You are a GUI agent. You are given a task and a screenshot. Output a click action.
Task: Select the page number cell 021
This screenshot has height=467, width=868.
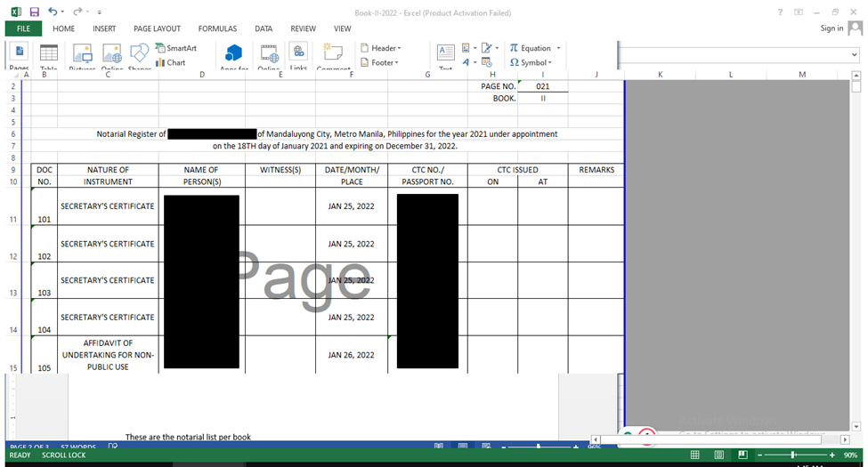pyautogui.click(x=542, y=86)
